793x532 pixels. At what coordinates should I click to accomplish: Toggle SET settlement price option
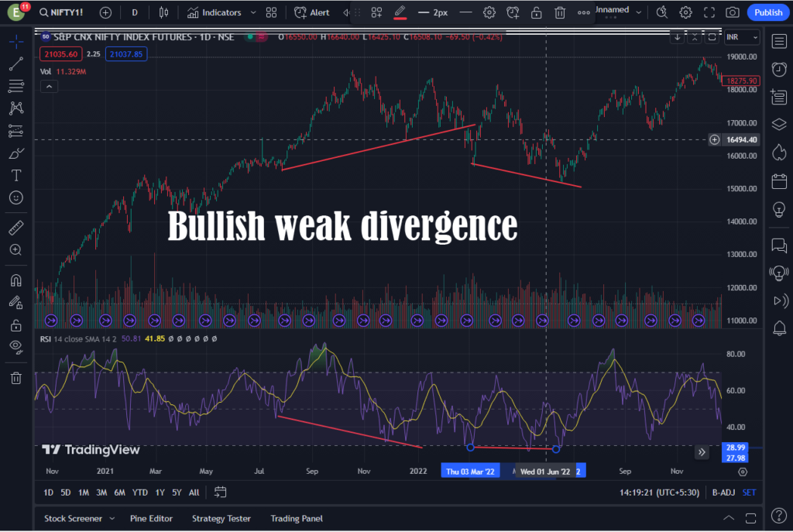[749, 493]
